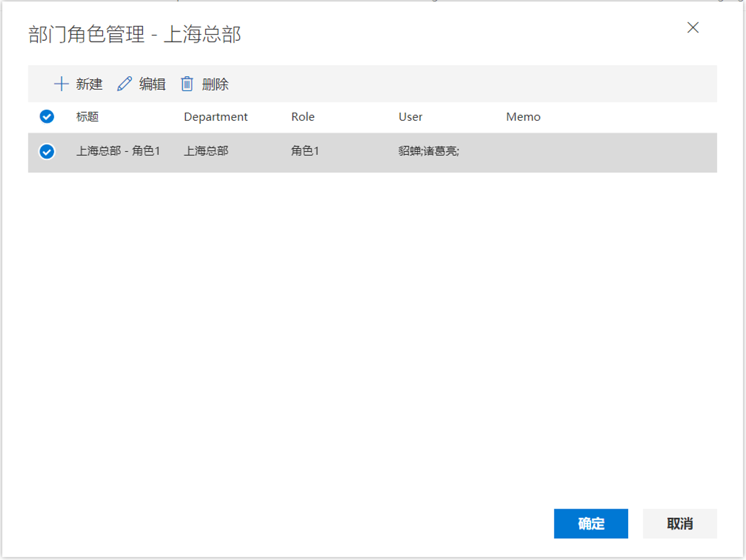Click the plus icon for 新建

(x=61, y=84)
